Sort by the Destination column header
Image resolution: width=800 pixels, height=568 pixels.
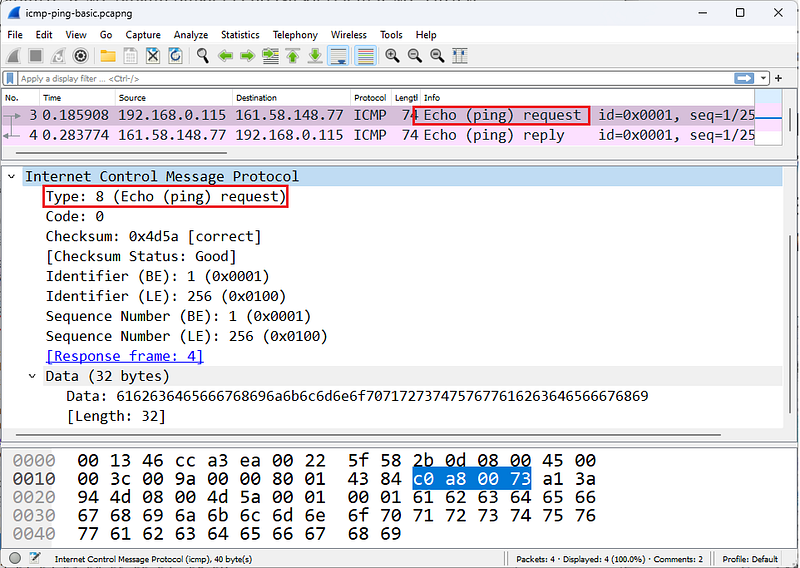click(291, 97)
